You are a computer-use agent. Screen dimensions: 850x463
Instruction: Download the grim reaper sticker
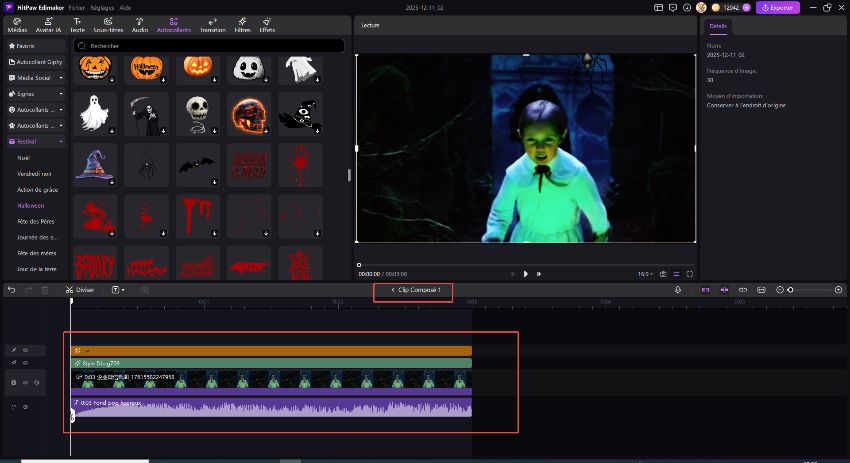(x=163, y=131)
